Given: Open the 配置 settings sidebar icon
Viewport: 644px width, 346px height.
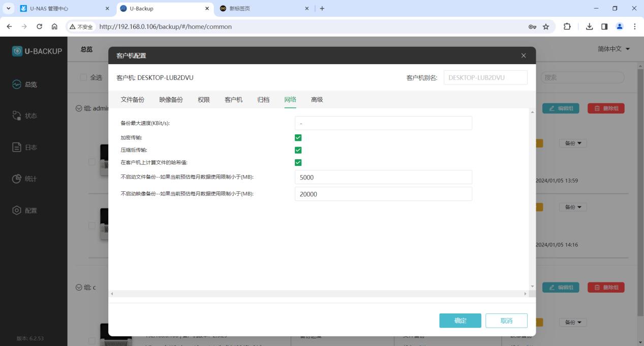Looking at the screenshot, I should point(17,211).
